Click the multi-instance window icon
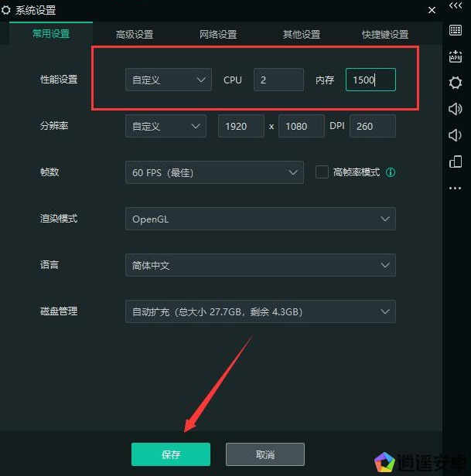The image size is (471, 476). point(456,161)
